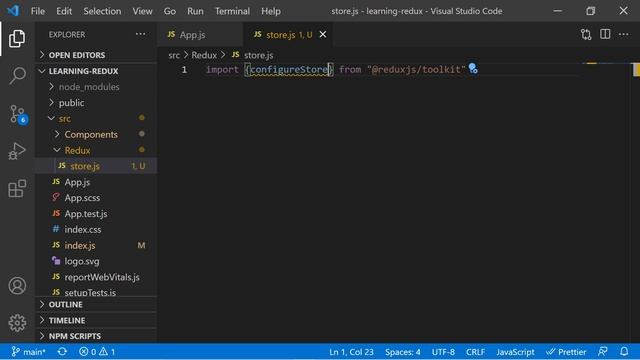
Task: Open the Go menu
Action: click(170, 11)
